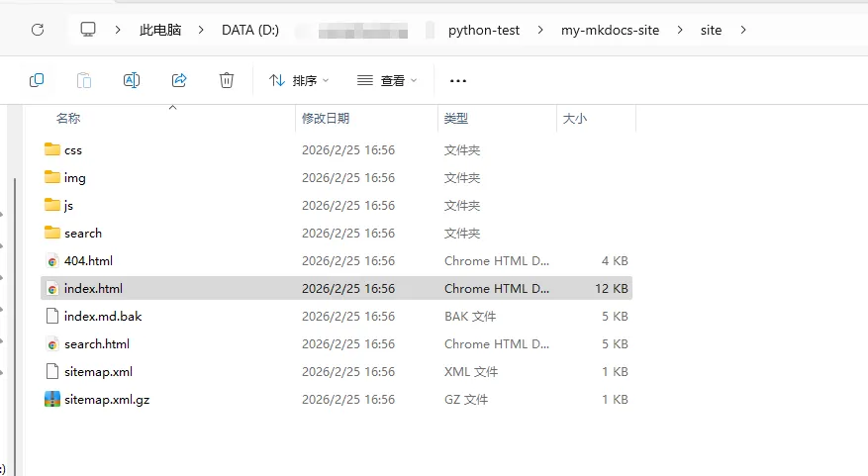The width and height of the screenshot is (868, 476).
Task: Expand the chevron after python-test breadcrumb
Action: click(x=540, y=30)
